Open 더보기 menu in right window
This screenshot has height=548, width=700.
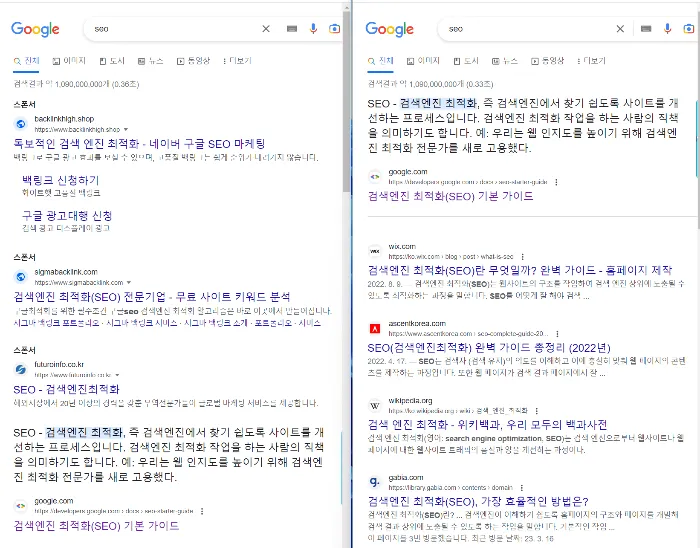click(591, 61)
